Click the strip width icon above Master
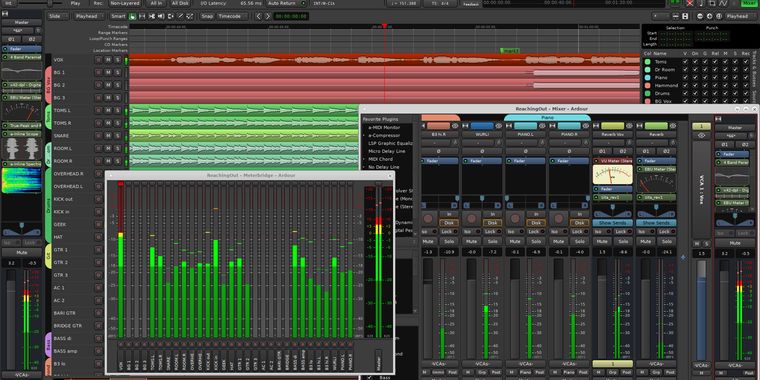This screenshot has height=380, width=760. tap(6, 13)
